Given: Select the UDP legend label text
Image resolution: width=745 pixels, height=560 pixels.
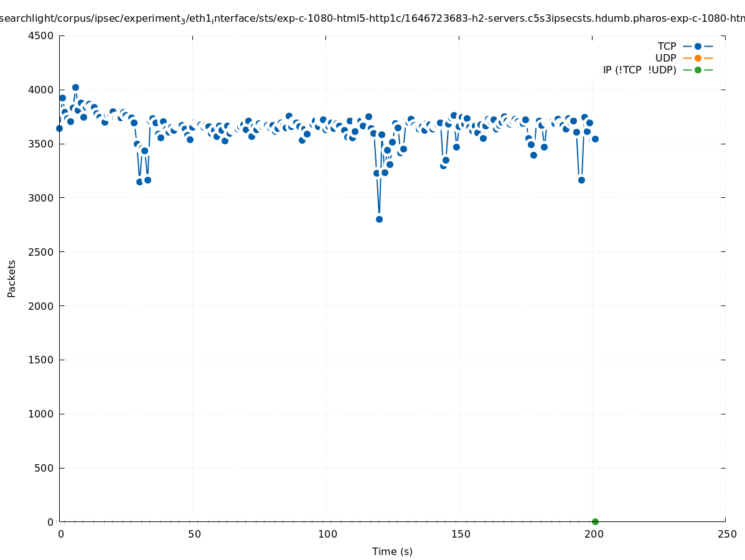Looking at the screenshot, I should tap(665, 58).
